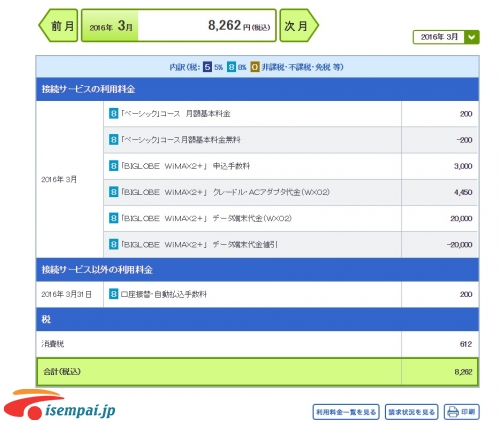
Task: Click tax badge on クレードル・ACアダプタ代金 row
Action: (114, 192)
